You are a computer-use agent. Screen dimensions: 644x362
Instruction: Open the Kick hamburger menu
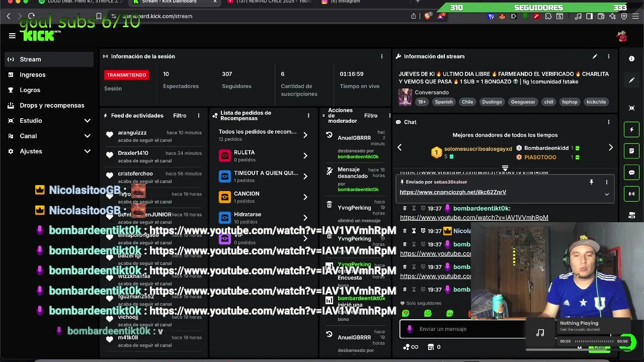[x=12, y=36]
